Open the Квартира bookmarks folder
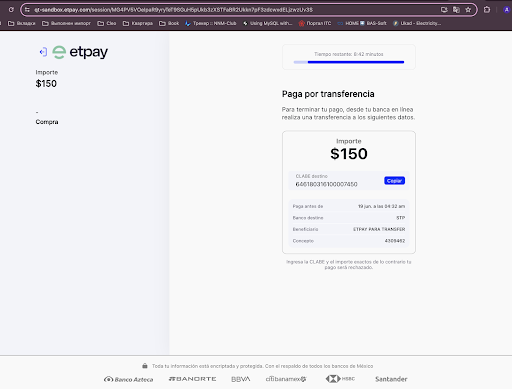This screenshot has width=512, height=389. (138, 23)
